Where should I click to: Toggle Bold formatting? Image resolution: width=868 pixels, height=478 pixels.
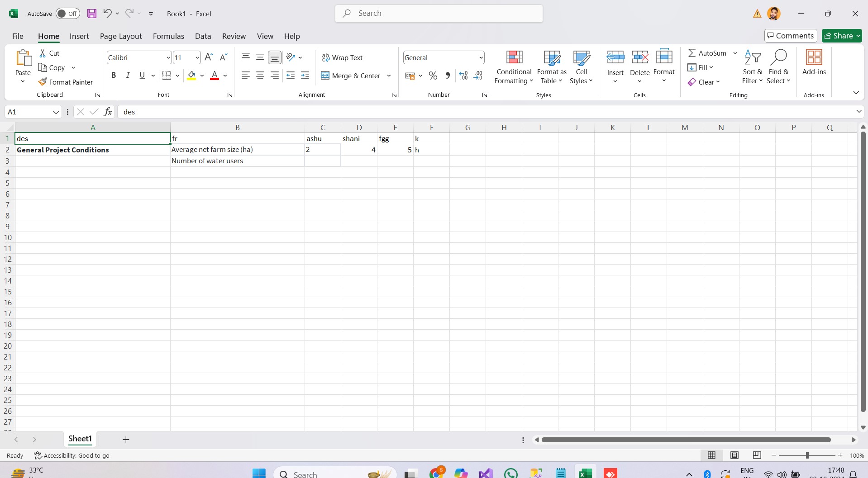click(x=114, y=76)
